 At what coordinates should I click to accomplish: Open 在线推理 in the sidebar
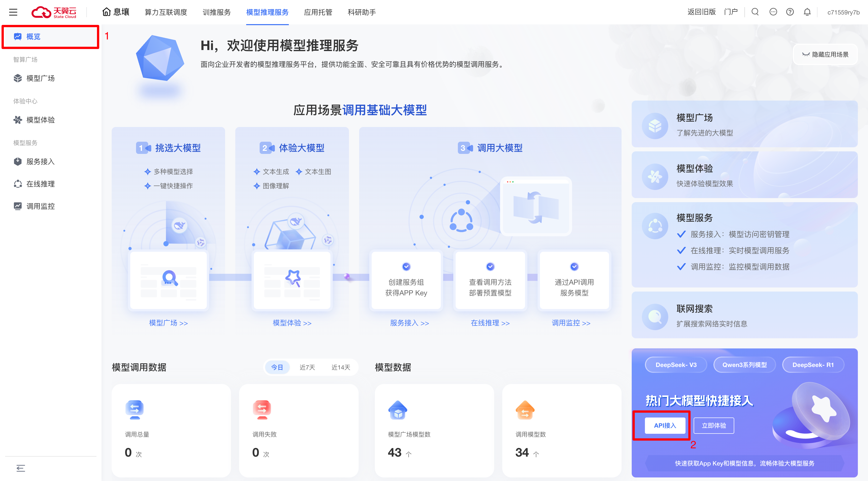(40, 184)
